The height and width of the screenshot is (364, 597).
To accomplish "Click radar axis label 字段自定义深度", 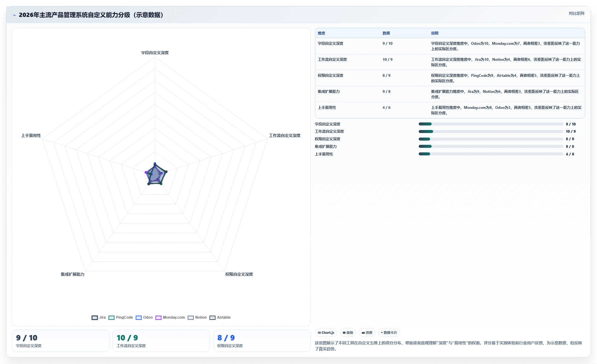I will pyautogui.click(x=155, y=53).
